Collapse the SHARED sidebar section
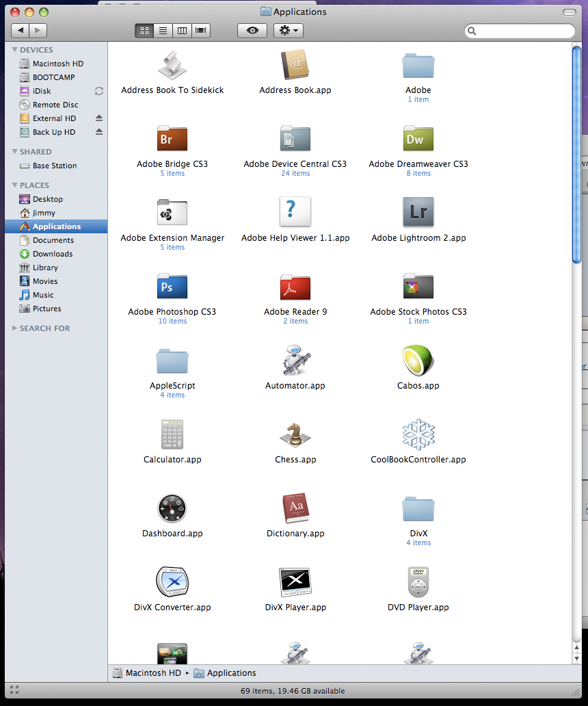588x706 pixels. (15, 152)
